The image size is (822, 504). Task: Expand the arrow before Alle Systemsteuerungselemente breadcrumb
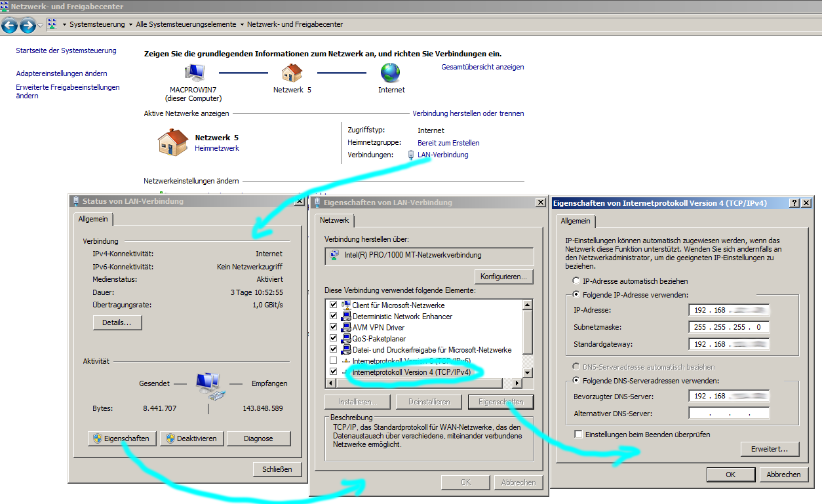(130, 24)
